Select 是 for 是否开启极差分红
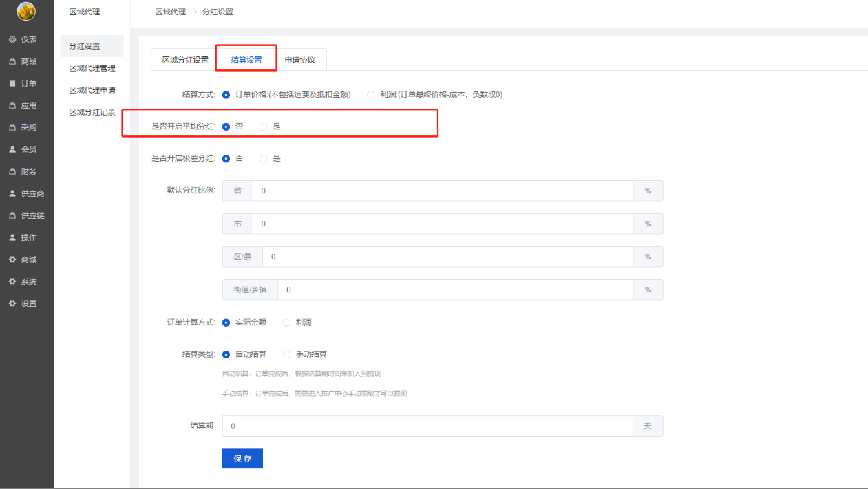The height and width of the screenshot is (489, 868). [x=264, y=158]
